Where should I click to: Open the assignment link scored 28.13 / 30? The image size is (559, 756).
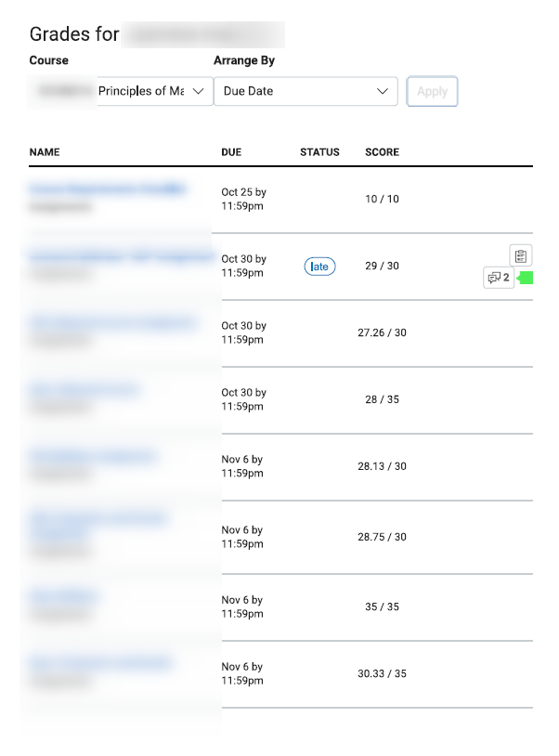(x=93, y=456)
